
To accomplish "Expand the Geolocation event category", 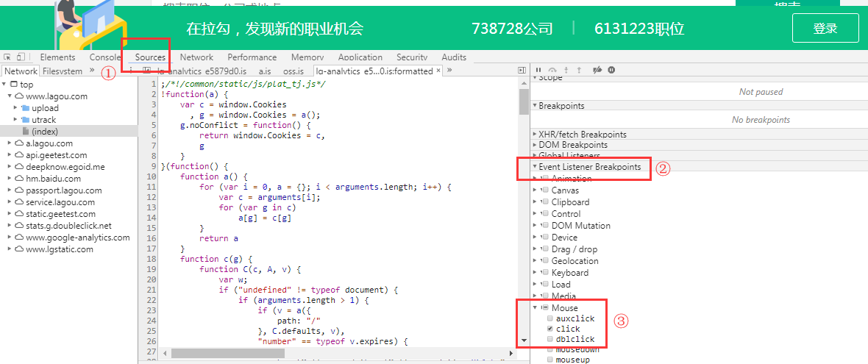I will pyautogui.click(x=535, y=260).
